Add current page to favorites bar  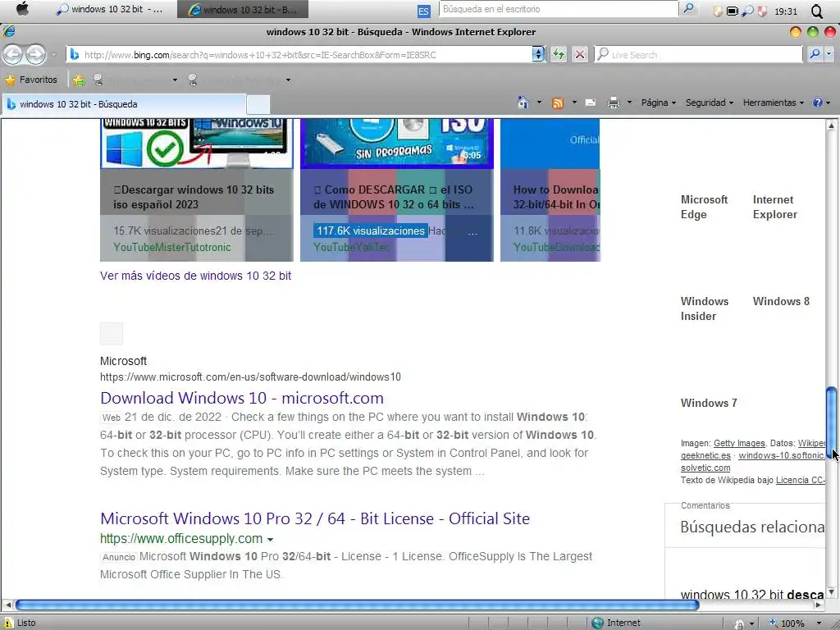[x=79, y=80]
